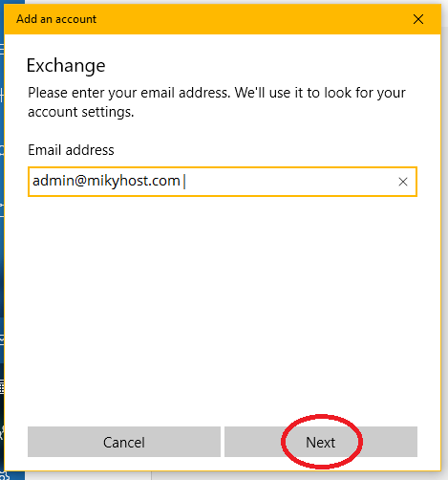This screenshot has height=480, width=448.
Task: Click the Mail window behind dialog's bottom edge
Action: 287,476
